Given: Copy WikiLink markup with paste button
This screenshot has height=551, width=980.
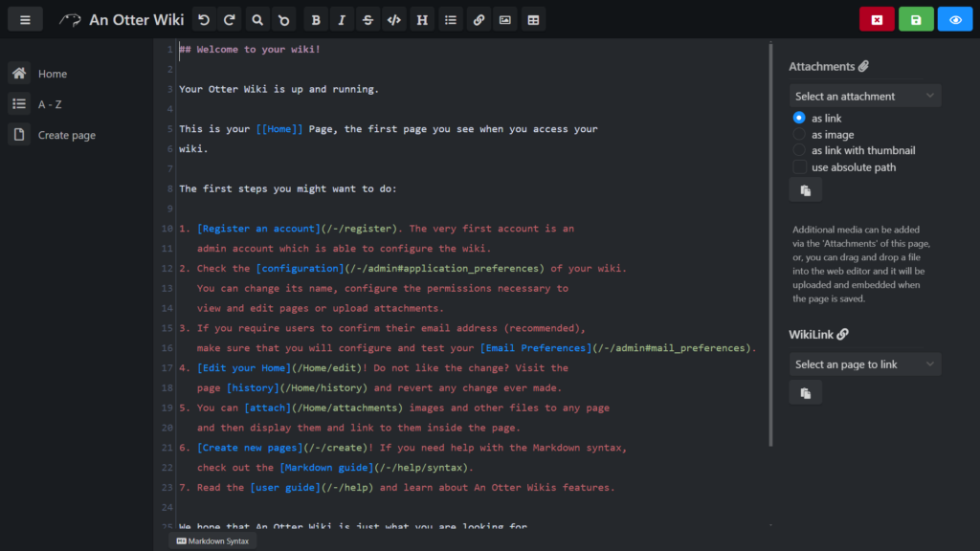Looking at the screenshot, I should coord(806,393).
